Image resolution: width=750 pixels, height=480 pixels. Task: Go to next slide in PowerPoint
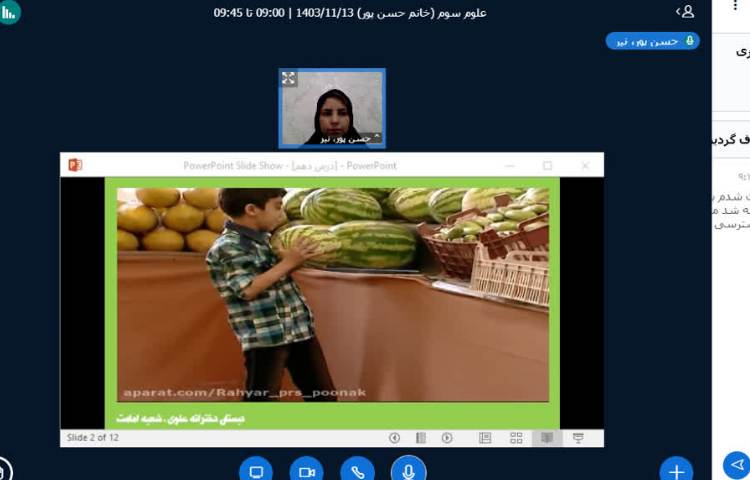(447, 438)
